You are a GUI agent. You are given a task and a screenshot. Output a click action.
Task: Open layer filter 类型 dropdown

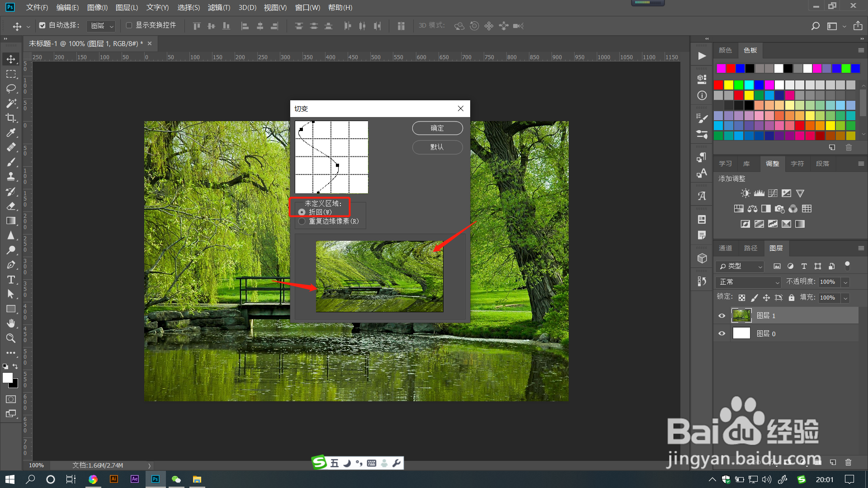[x=740, y=266]
